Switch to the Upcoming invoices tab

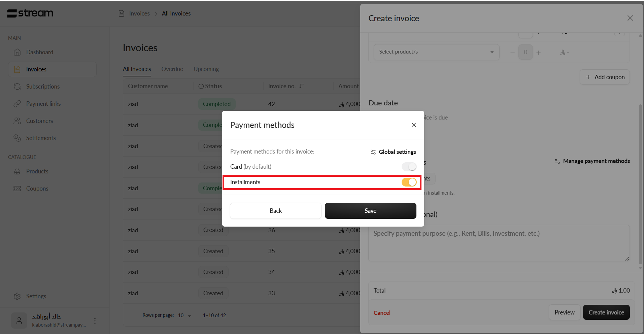[206, 69]
